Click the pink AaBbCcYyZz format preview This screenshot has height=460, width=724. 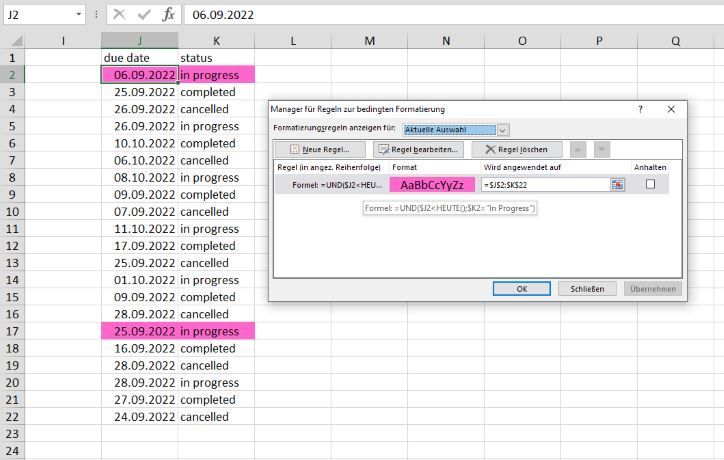(x=432, y=185)
